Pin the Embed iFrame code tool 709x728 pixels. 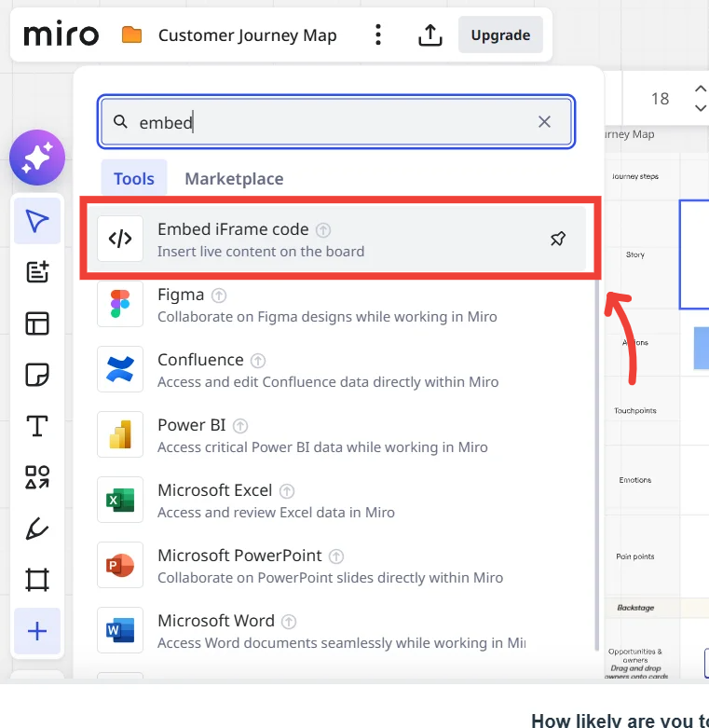pyautogui.click(x=558, y=239)
